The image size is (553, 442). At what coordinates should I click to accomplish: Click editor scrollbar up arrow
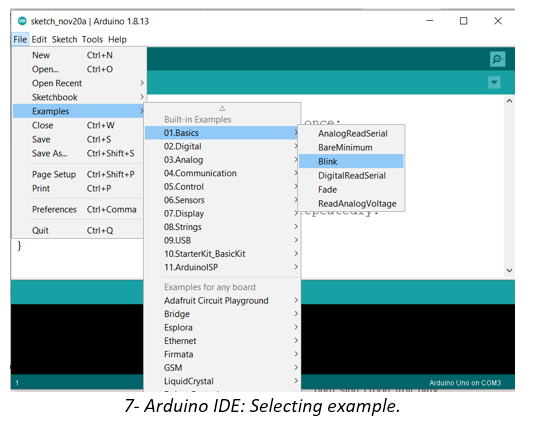509,101
